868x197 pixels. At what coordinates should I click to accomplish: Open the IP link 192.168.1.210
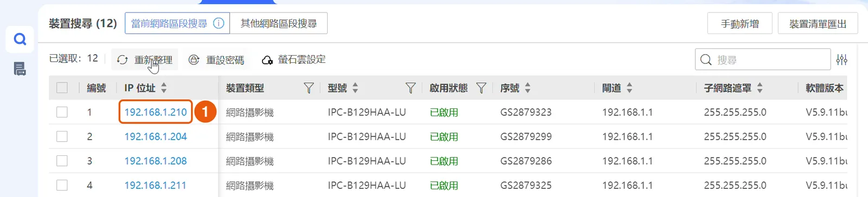(x=156, y=112)
